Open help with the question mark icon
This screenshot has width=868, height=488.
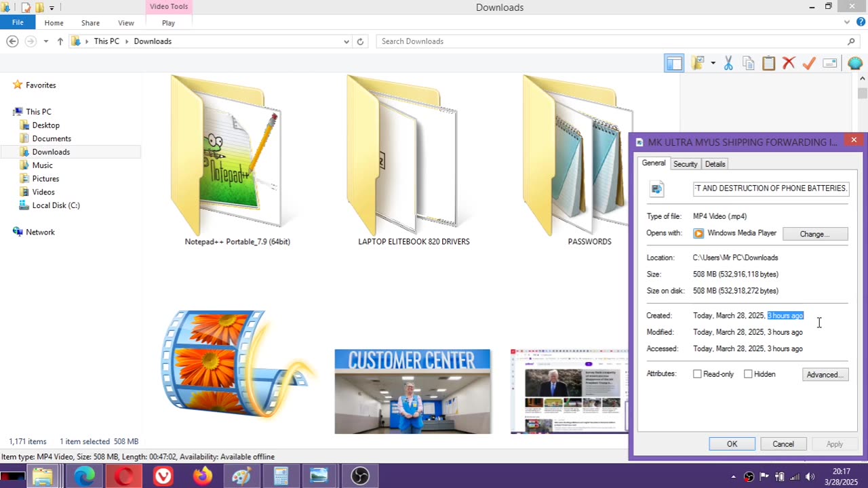pyautogui.click(x=861, y=22)
